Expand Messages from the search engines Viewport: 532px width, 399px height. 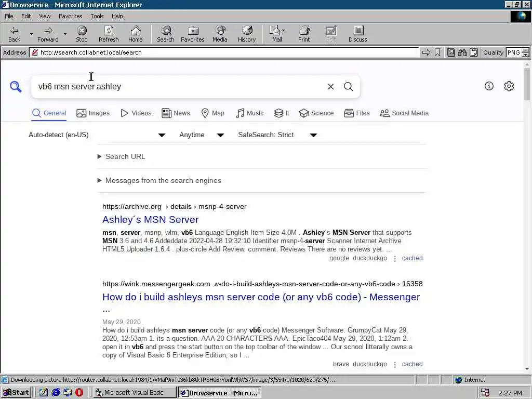(x=159, y=180)
